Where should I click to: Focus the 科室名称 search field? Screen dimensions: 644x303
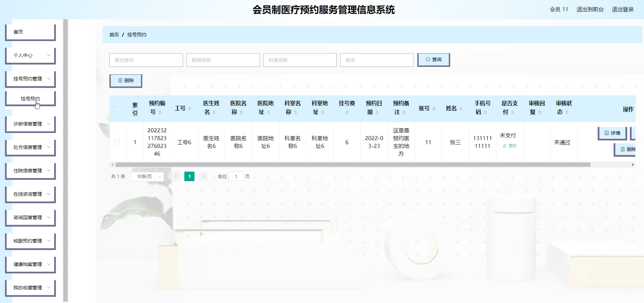click(300, 60)
